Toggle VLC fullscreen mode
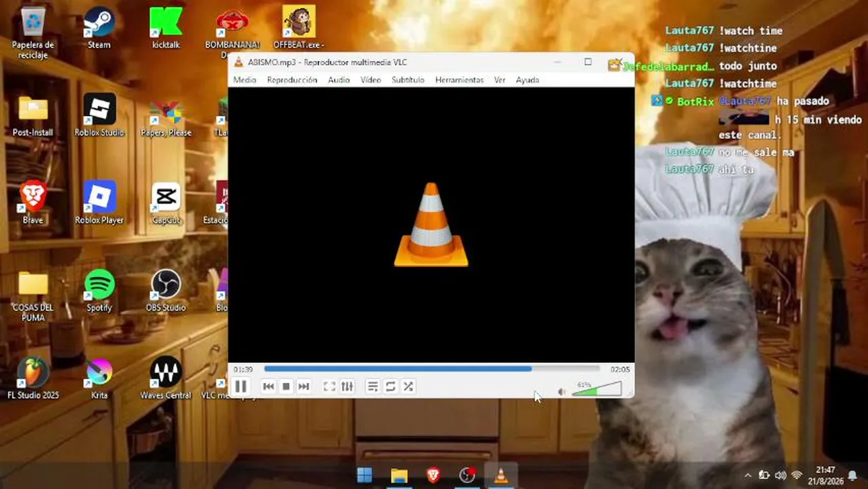The height and width of the screenshot is (489, 868). click(329, 386)
